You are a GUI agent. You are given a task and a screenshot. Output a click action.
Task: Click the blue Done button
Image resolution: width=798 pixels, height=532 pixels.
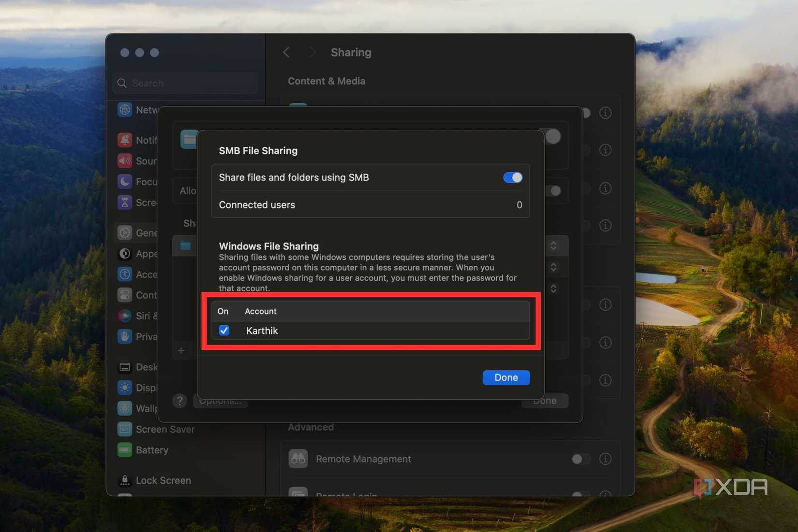[x=506, y=377]
